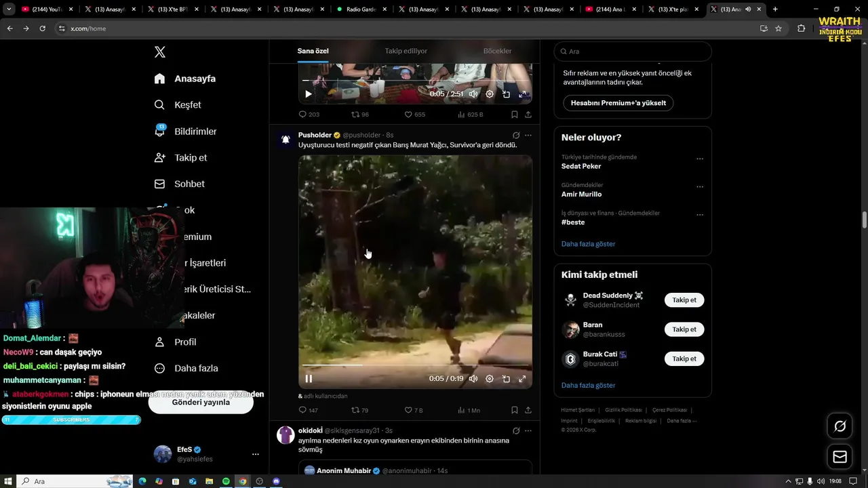Reply to Pusholder post with 147 replies
868x488 pixels.
[x=309, y=410]
